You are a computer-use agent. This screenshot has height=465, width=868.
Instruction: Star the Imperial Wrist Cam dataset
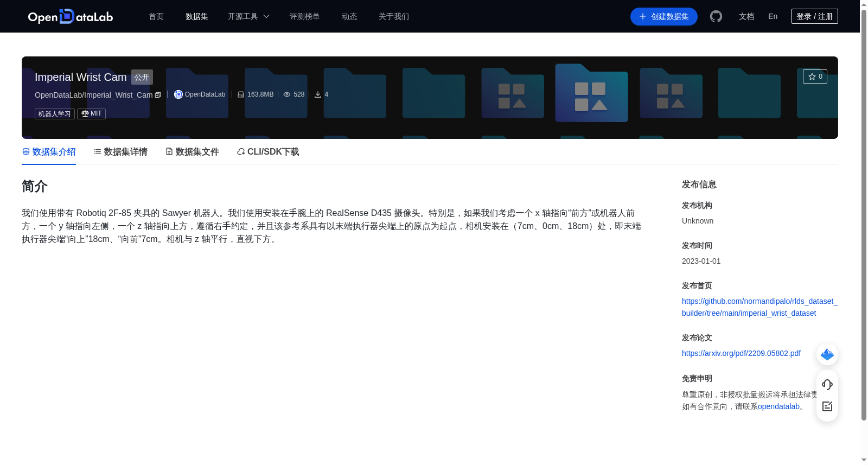pyautogui.click(x=815, y=77)
